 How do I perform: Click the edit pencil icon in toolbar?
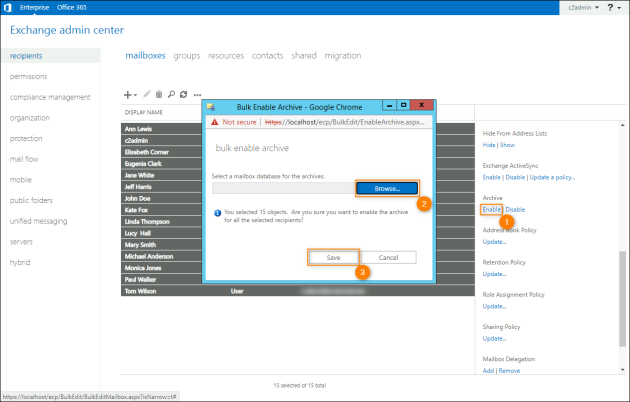147,94
